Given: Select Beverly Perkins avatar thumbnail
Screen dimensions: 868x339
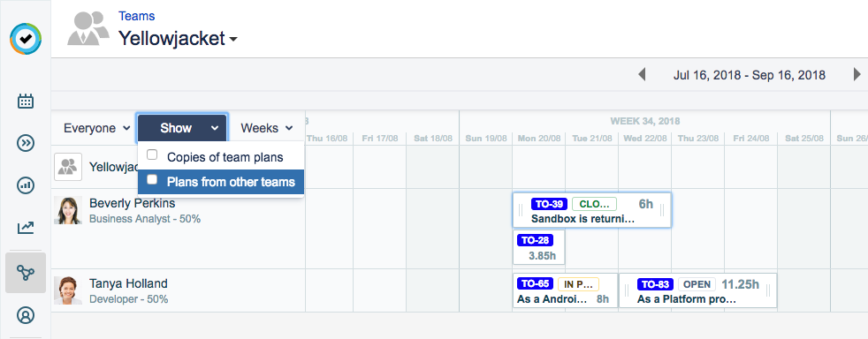Looking at the screenshot, I should tap(68, 210).
